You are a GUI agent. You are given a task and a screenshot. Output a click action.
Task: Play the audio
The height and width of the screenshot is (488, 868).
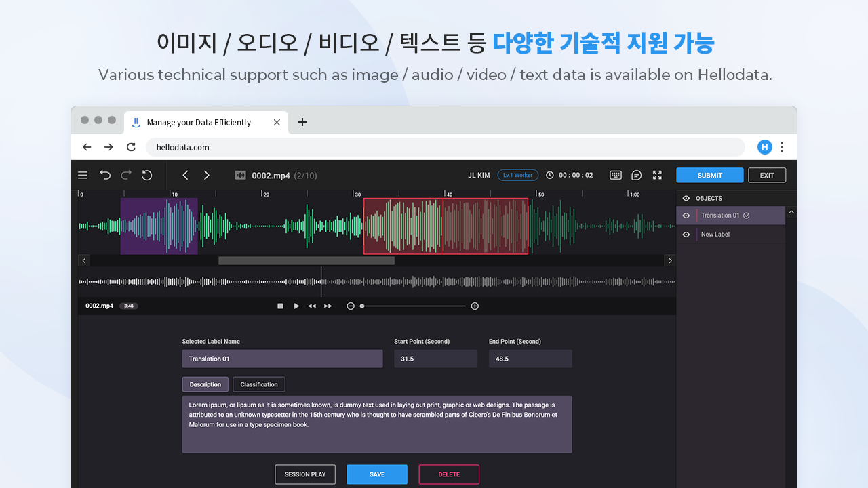coord(296,306)
